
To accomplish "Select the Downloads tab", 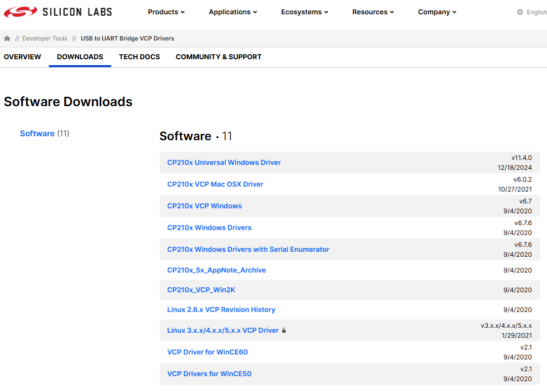I will click(x=80, y=57).
